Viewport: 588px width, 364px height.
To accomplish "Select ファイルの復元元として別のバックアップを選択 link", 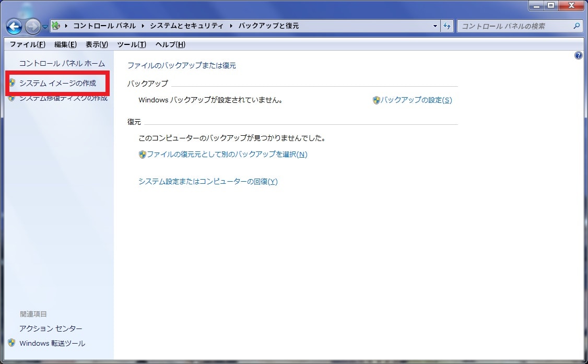I will (x=227, y=155).
